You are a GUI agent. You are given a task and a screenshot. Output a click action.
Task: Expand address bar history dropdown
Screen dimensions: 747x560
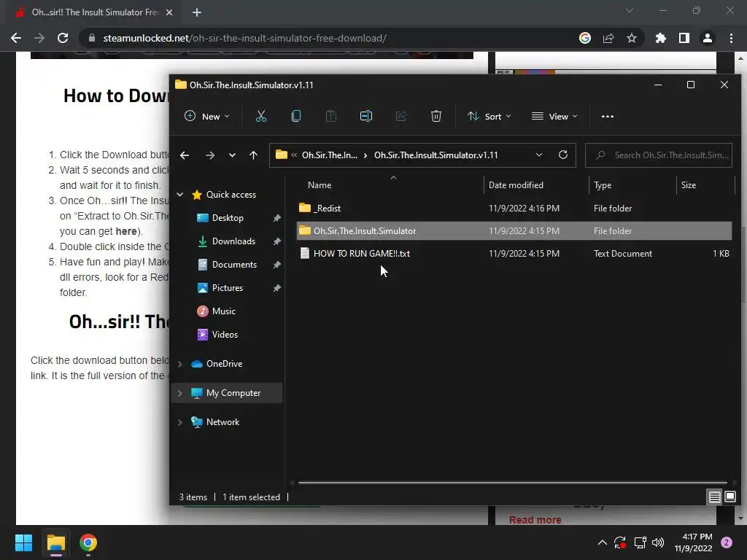click(x=539, y=155)
